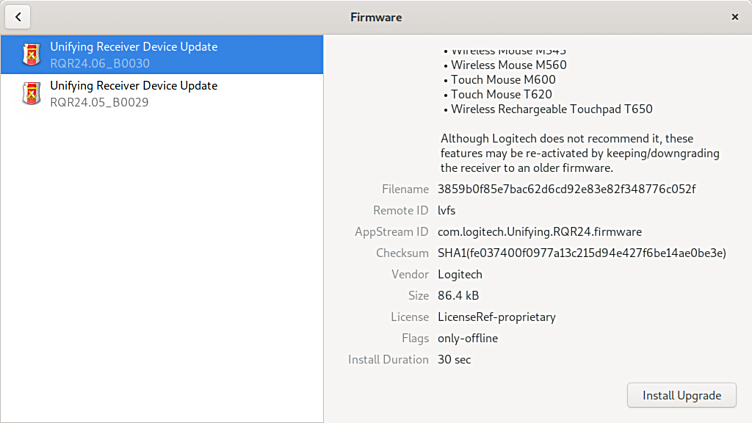752x423 pixels.
Task: Click the only-offline flags value
Action: click(x=467, y=338)
